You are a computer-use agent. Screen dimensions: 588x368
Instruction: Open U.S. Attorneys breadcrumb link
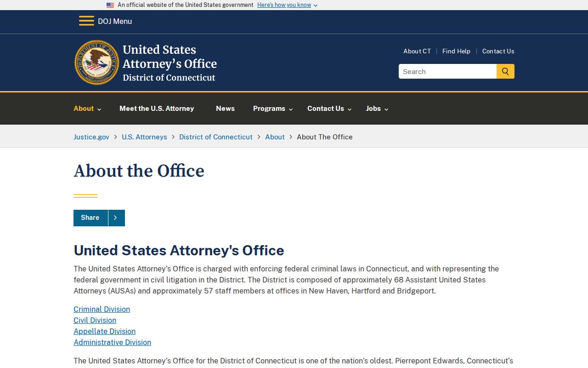(144, 137)
